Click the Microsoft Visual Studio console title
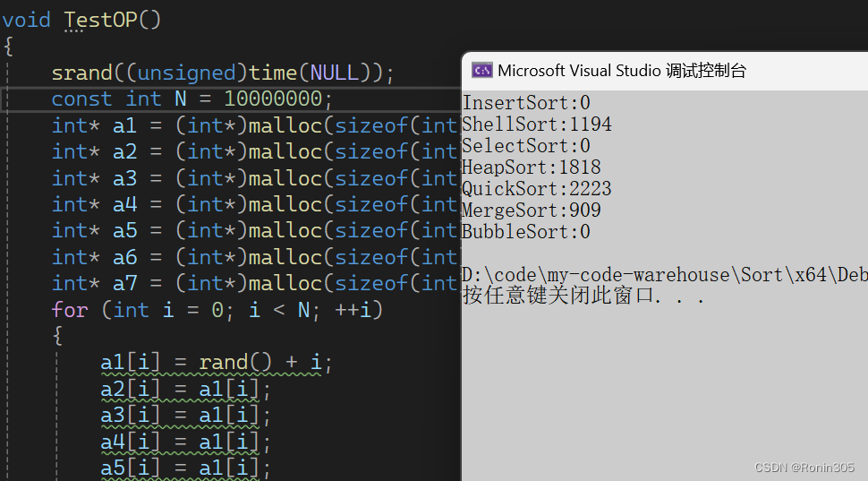 click(622, 71)
